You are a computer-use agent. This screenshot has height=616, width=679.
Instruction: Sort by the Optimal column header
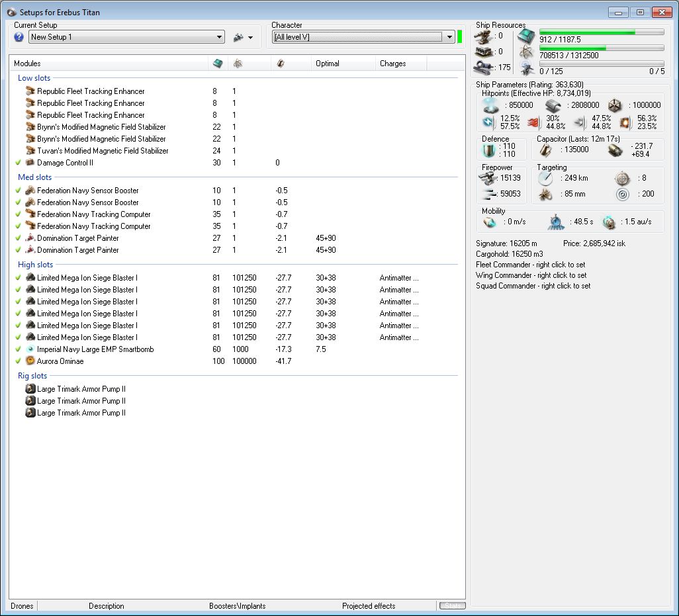pos(328,64)
